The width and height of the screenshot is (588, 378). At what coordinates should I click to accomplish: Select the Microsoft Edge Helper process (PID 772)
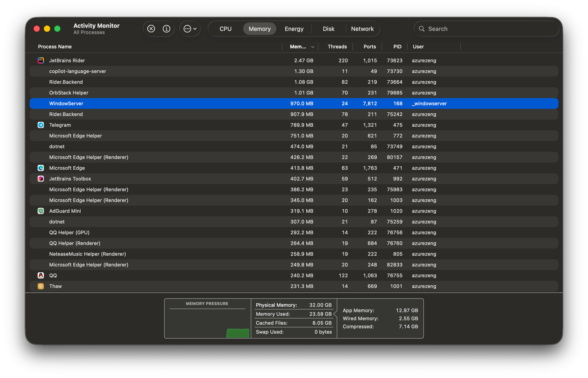click(294, 136)
